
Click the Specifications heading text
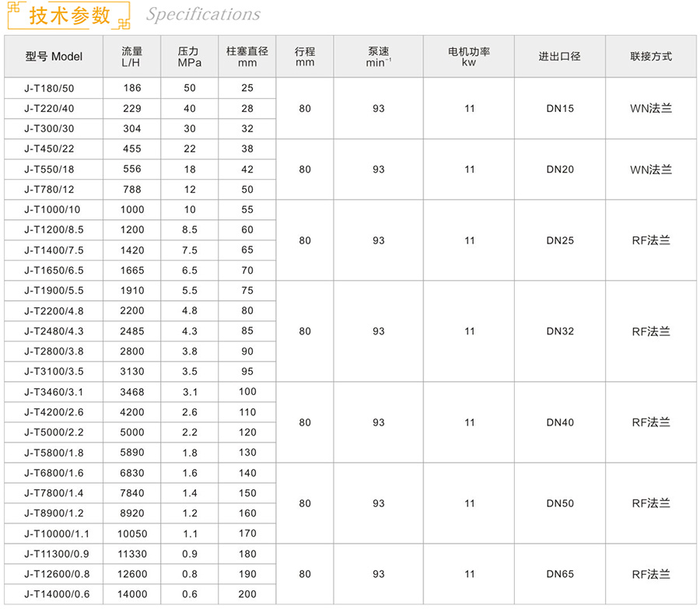point(203,15)
